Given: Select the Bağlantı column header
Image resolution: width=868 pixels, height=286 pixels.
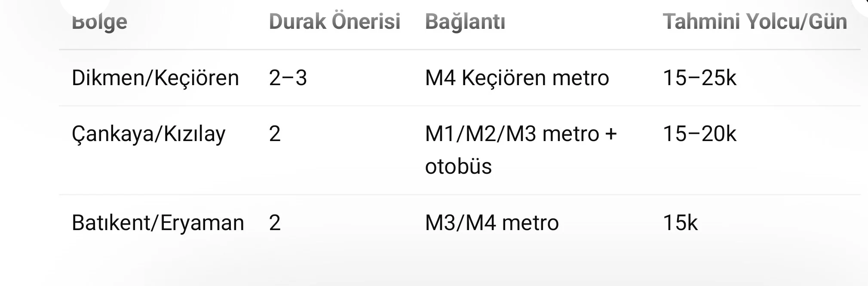Looking at the screenshot, I should pos(465,22).
